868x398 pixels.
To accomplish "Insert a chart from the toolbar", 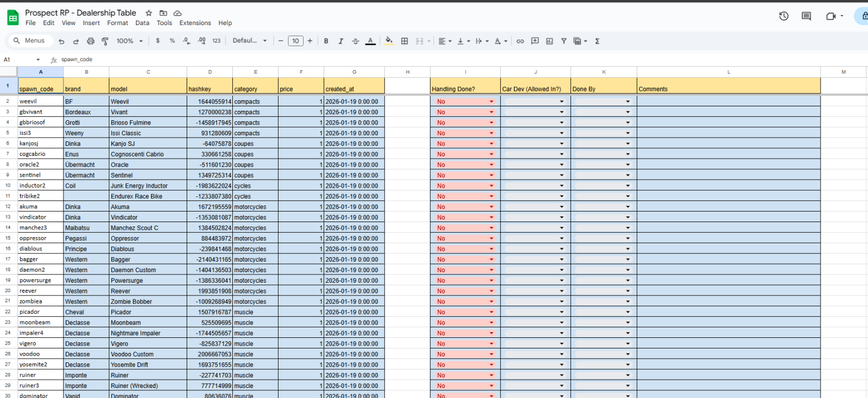I will [x=550, y=41].
